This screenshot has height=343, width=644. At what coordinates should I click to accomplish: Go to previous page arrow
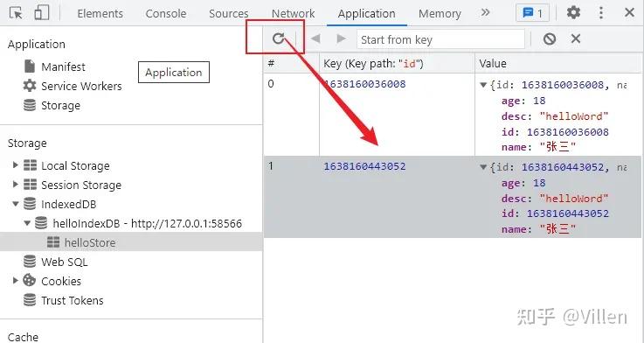pyautogui.click(x=315, y=38)
